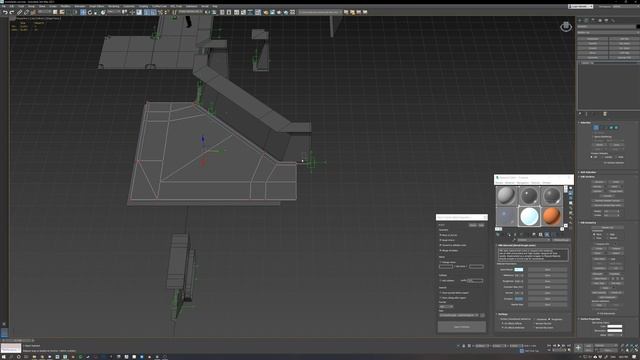This screenshot has height=360, width=640.
Task: Click the Play Animation button
Action: click(559, 345)
